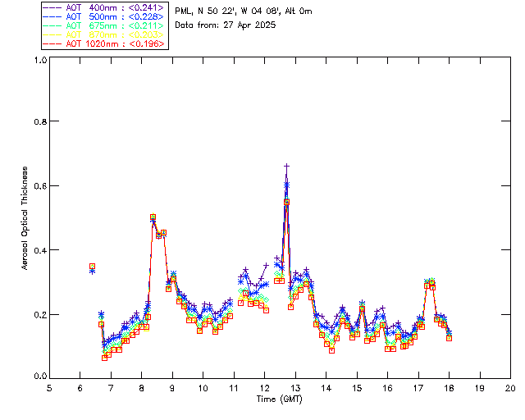Click the lowest red square marker near 14.2h

tap(331, 350)
